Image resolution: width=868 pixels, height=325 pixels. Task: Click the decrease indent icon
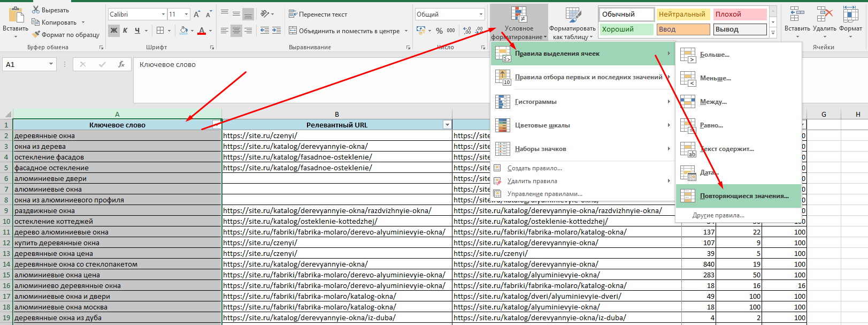tap(265, 31)
